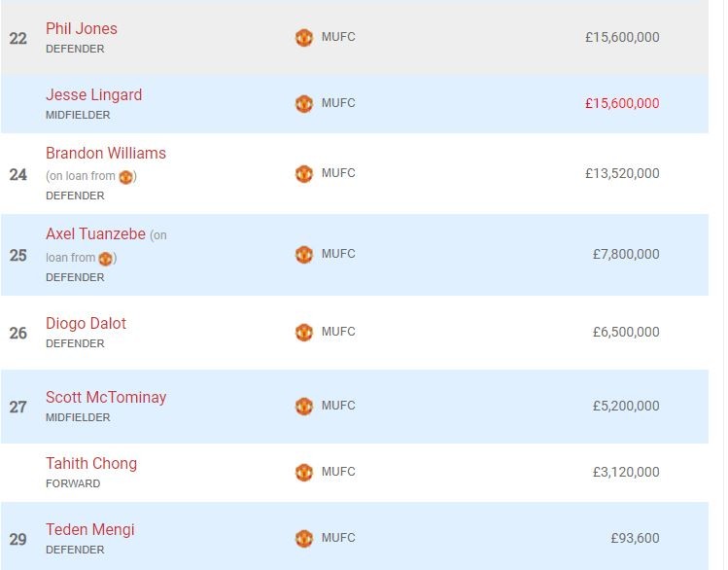Open Jesse Lingard's player link
The width and height of the screenshot is (728, 570).
(x=93, y=94)
